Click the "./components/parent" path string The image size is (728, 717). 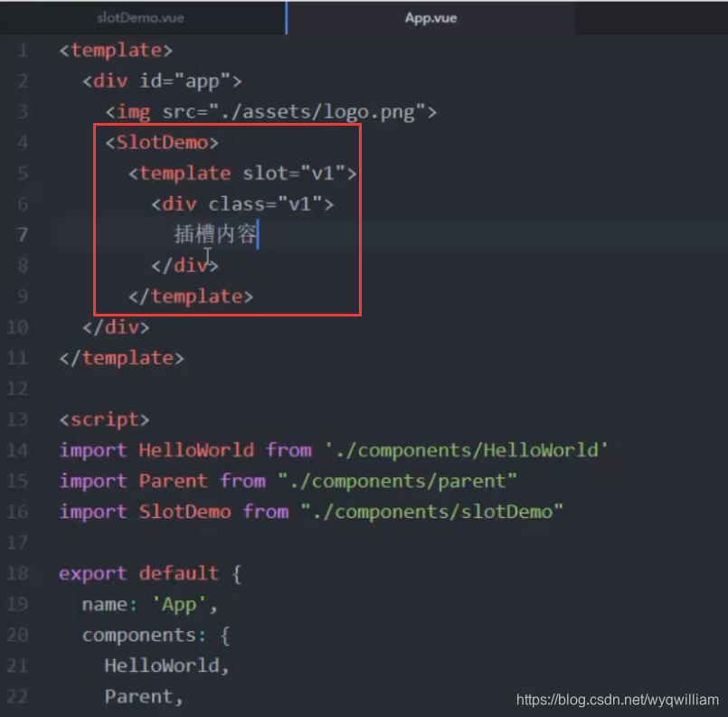tap(397, 481)
